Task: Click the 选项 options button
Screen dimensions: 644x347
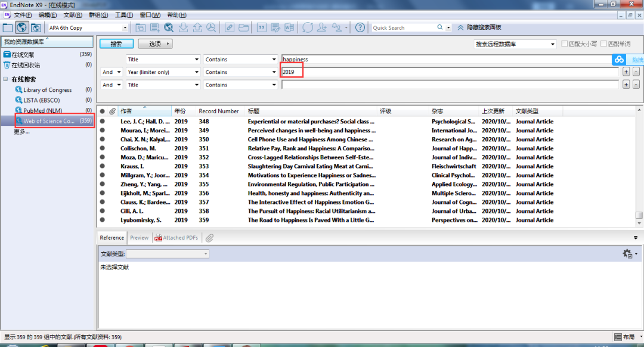Action: click(x=155, y=44)
